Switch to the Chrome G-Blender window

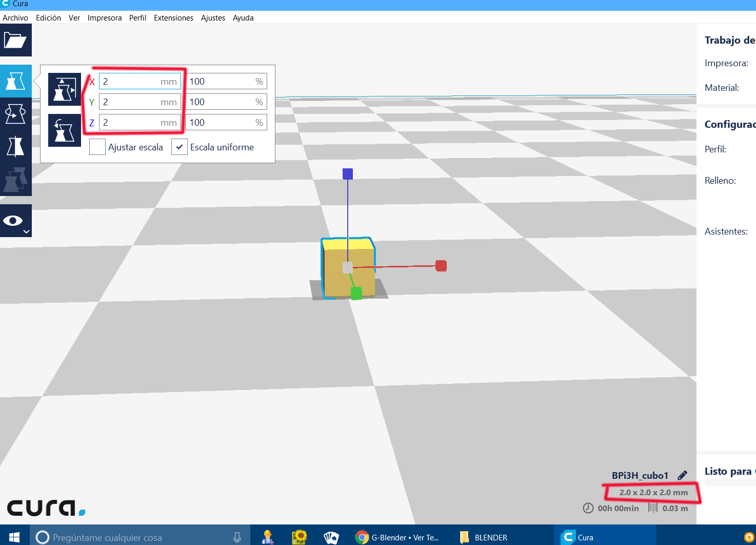397,537
